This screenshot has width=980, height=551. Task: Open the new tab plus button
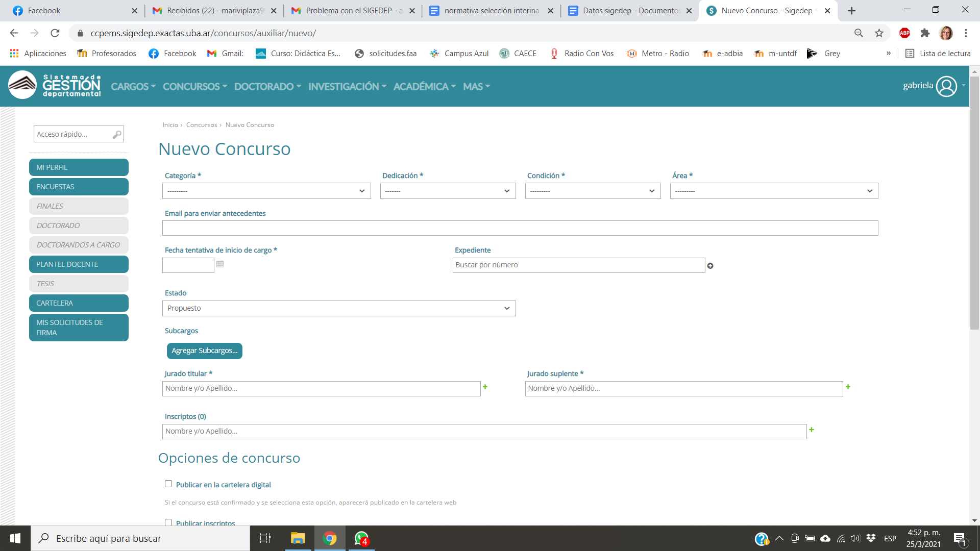pyautogui.click(x=851, y=11)
